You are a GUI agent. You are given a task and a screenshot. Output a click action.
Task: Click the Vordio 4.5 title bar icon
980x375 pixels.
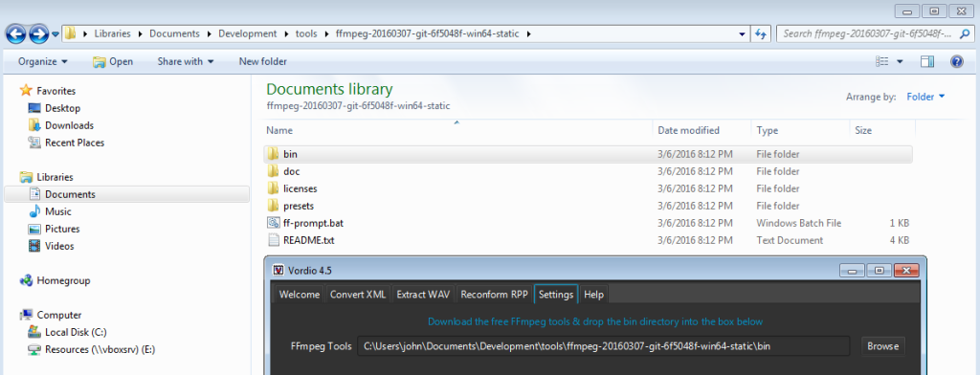click(x=278, y=271)
